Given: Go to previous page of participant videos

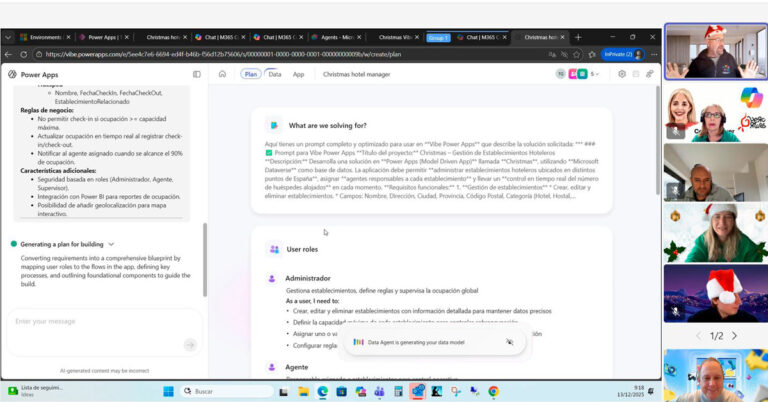Looking at the screenshot, I should point(698,336).
